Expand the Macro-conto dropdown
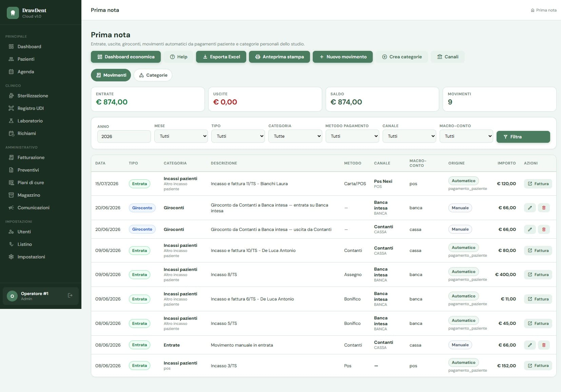 tap(466, 136)
